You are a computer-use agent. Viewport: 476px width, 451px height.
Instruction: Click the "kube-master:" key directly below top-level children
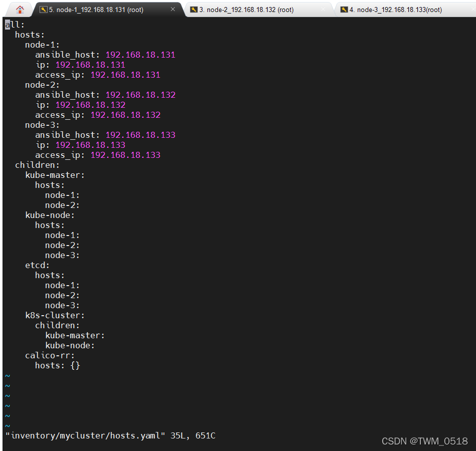[x=55, y=175]
